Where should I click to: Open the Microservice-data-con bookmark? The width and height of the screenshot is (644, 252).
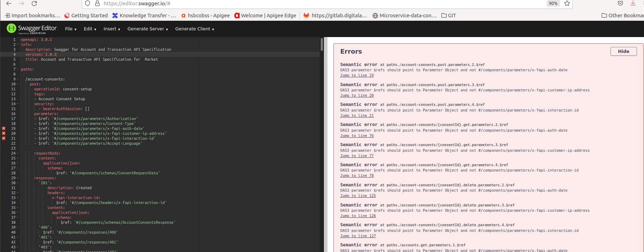pos(404,16)
